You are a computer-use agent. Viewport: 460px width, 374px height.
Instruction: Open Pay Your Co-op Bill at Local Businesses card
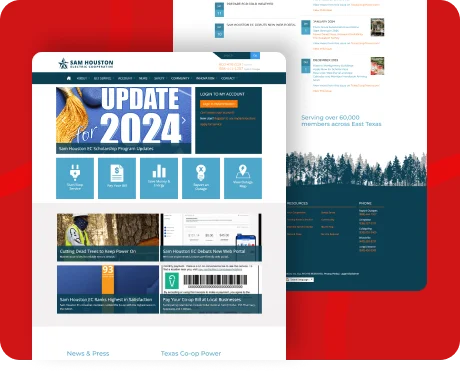(211, 289)
